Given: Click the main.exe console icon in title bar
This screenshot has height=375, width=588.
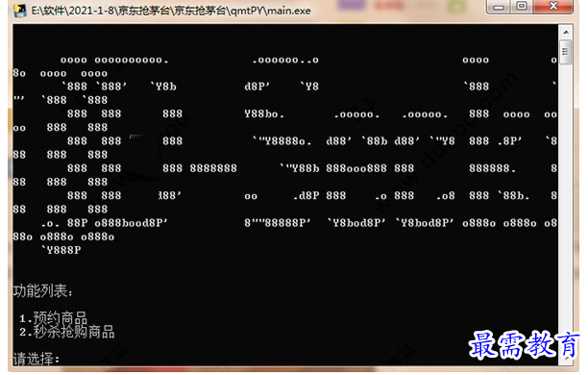Looking at the screenshot, I should pyautogui.click(x=20, y=11).
